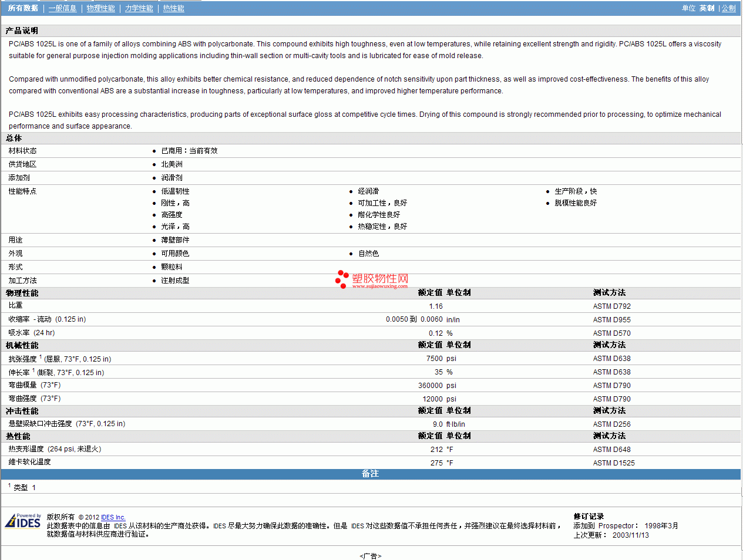The width and height of the screenshot is (743, 560).
Task: Select the 所有数据 tab
Action: pyautogui.click(x=23, y=8)
